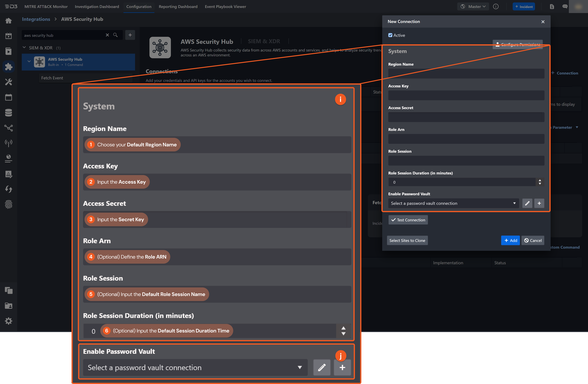Clear the integration search with X
The width and height of the screenshot is (588, 384).
107,35
